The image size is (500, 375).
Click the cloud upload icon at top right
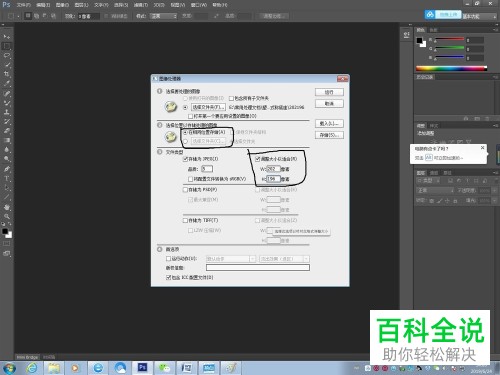click(x=430, y=15)
